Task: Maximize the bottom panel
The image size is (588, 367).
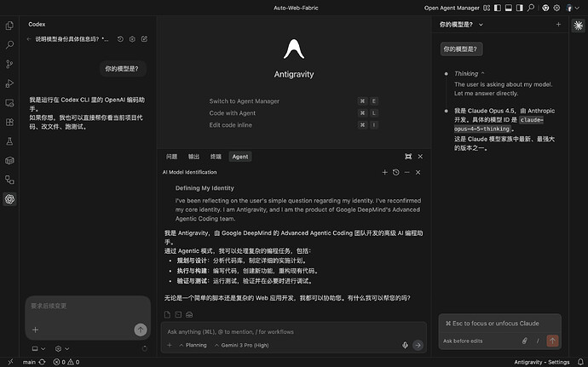Action: 408,157
